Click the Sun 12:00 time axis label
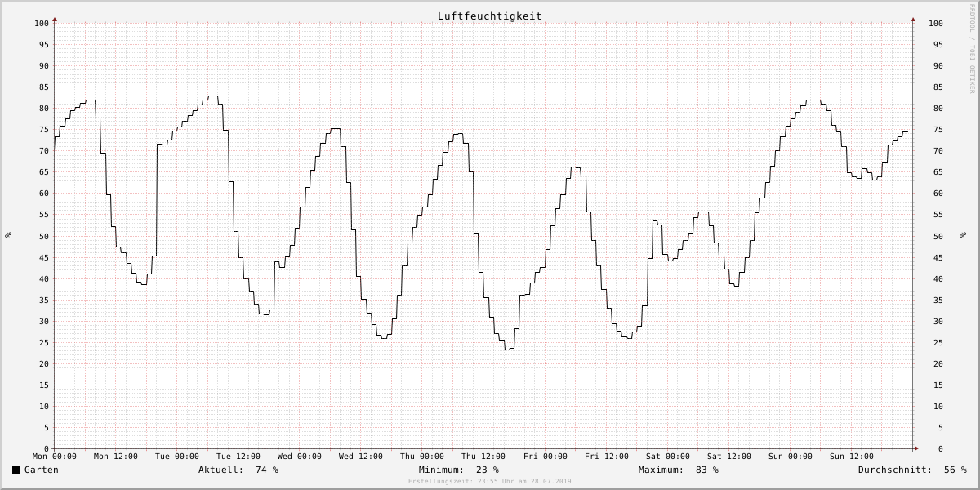This screenshot has width=980, height=490. click(852, 457)
